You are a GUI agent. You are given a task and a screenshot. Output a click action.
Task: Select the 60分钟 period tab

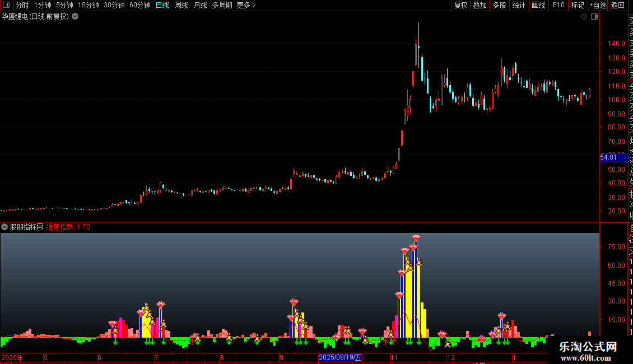140,5
